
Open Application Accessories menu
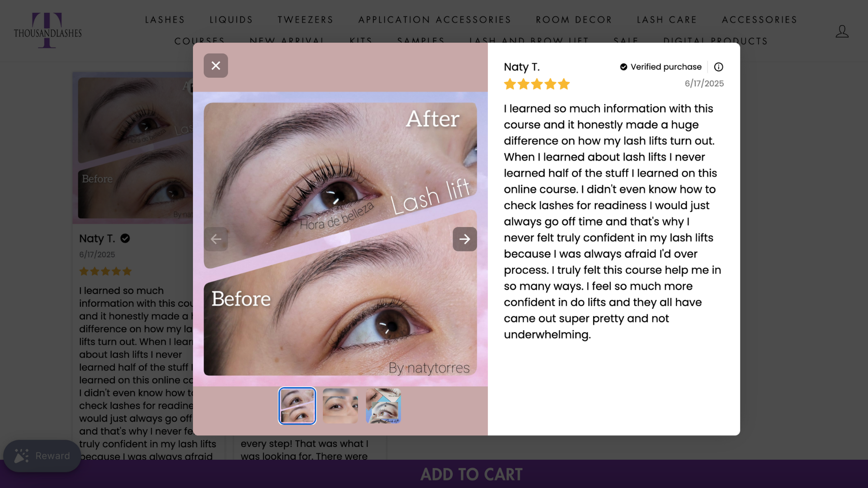[x=435, y=20]
